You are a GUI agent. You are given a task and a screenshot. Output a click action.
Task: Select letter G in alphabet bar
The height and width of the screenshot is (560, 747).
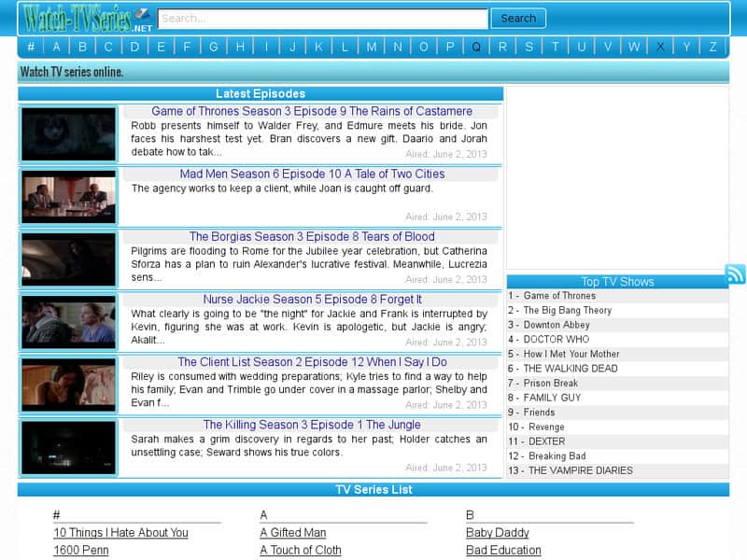214,47
